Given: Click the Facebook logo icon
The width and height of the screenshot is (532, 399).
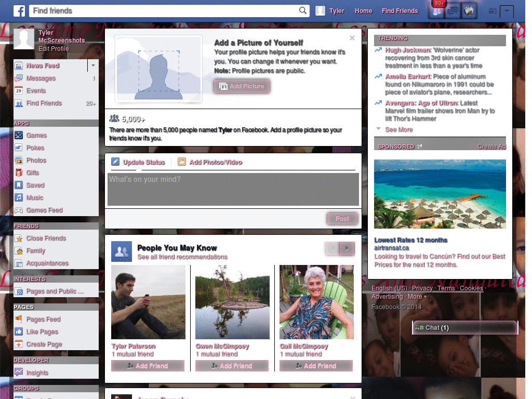Looking at the screenshot, I should (x=19, y=11).
